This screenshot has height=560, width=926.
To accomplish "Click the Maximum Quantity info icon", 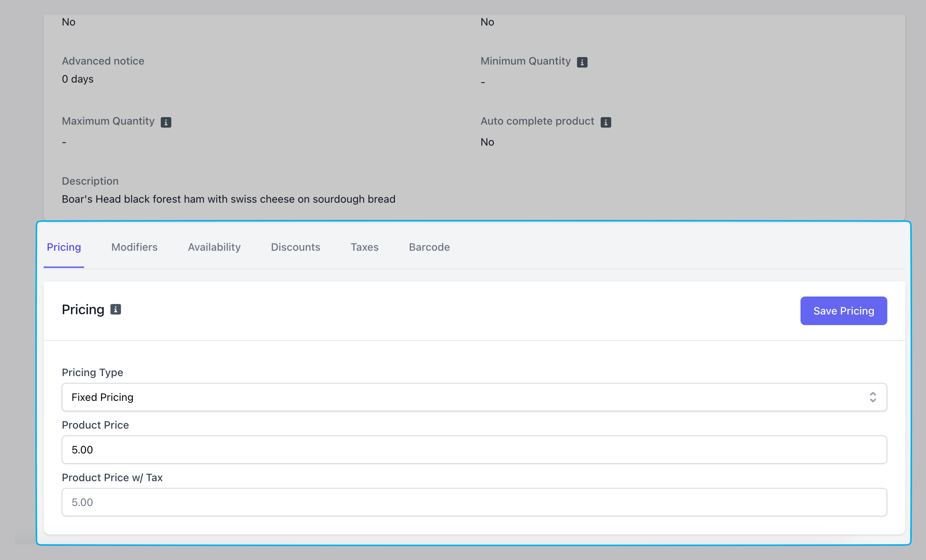I will (x=166, y=122).
